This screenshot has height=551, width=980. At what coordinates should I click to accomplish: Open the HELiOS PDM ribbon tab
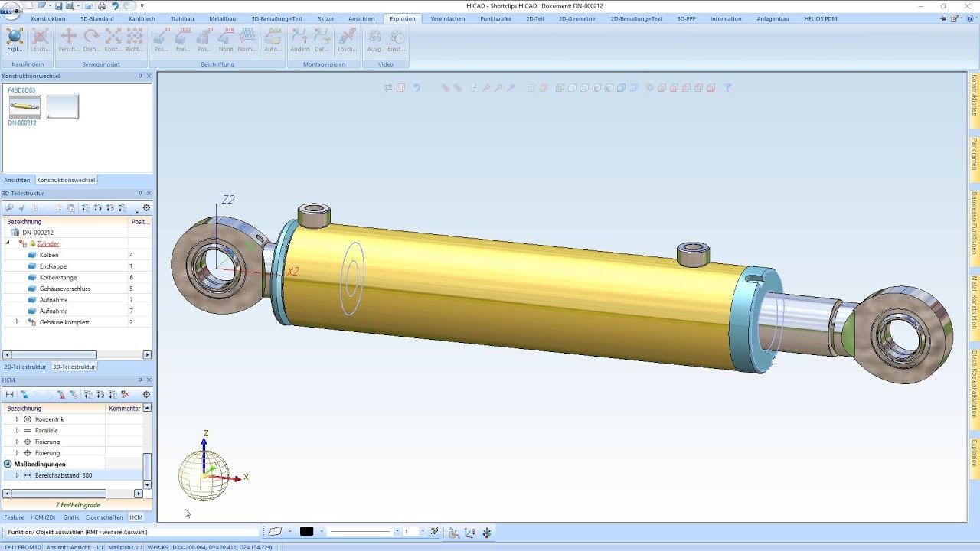coord(820,18)
